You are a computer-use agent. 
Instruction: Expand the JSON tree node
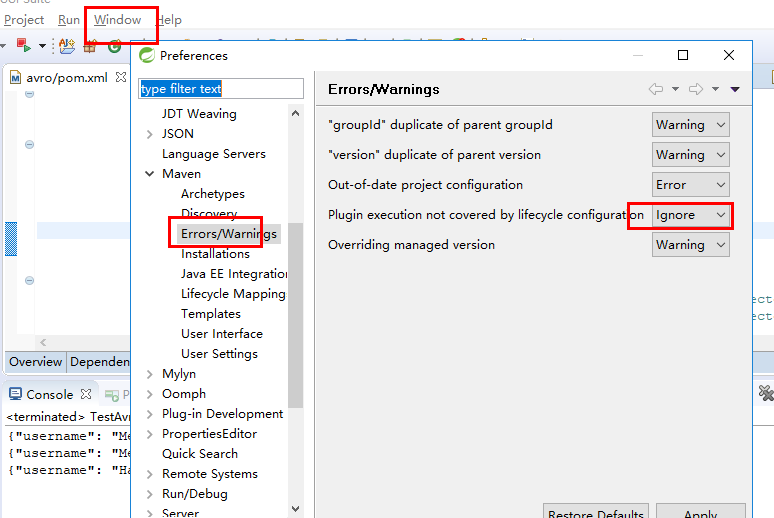(x=150, y=134)
